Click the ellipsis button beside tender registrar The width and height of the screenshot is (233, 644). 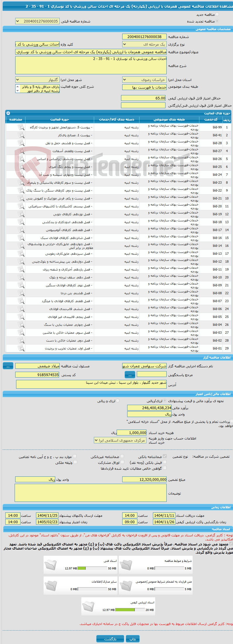pos(8,366)
